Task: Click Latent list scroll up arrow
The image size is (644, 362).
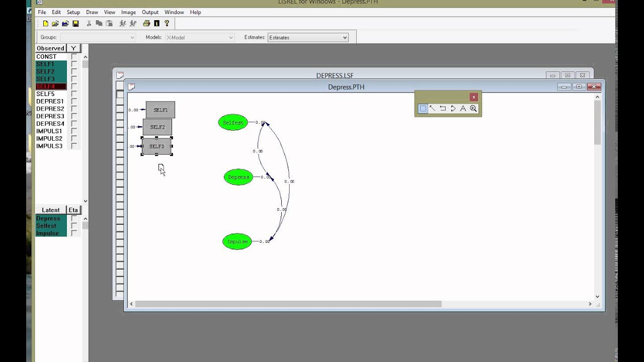Action: 85,219
